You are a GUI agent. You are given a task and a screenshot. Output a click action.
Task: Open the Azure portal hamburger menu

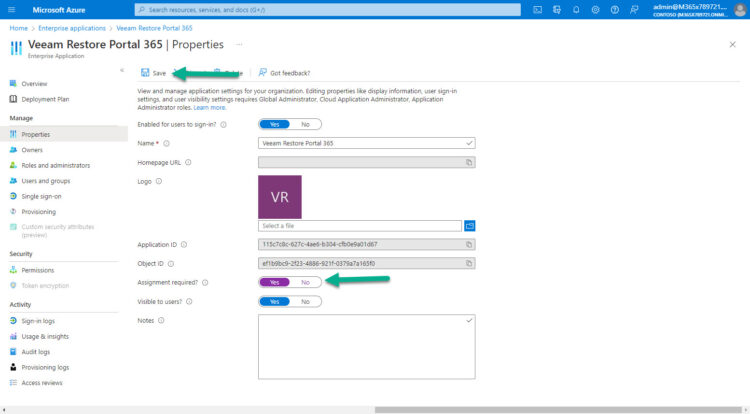click(11, 10)
